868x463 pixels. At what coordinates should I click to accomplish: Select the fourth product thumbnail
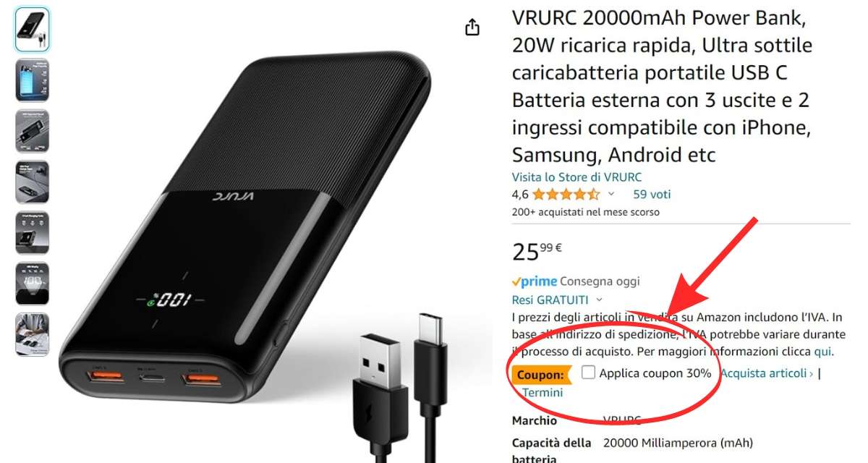click(x=32, y=182)
